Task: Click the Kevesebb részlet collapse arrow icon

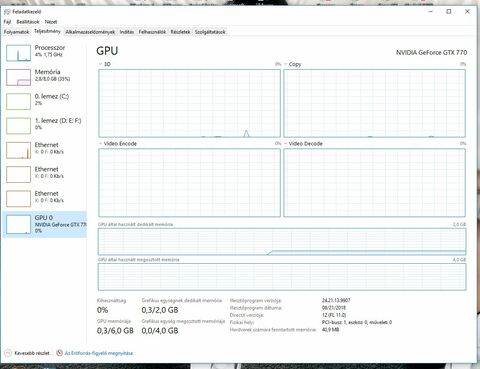Action: coord(8,353)
